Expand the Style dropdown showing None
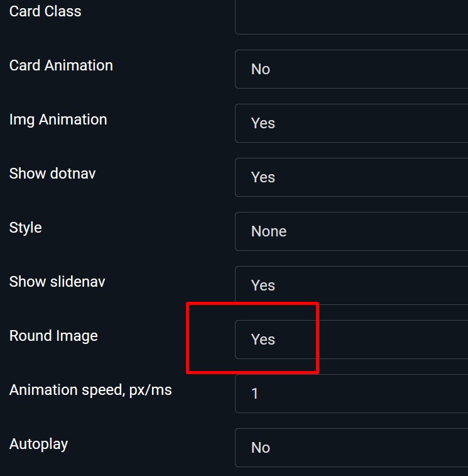Image resolution: width=468 pixels, height=476 pixels. (352, 231)
